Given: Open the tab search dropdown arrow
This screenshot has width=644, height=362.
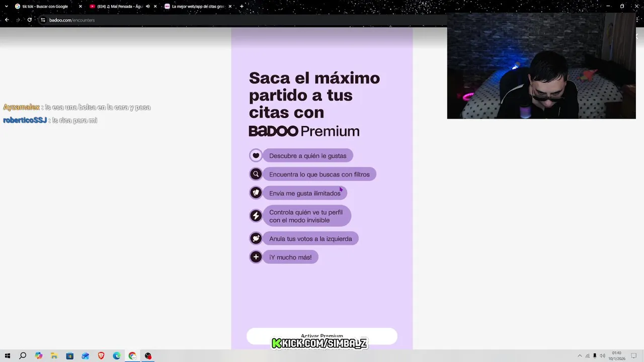Looking at the screenshot, I should pyautogui.click(x=7, y=7).
